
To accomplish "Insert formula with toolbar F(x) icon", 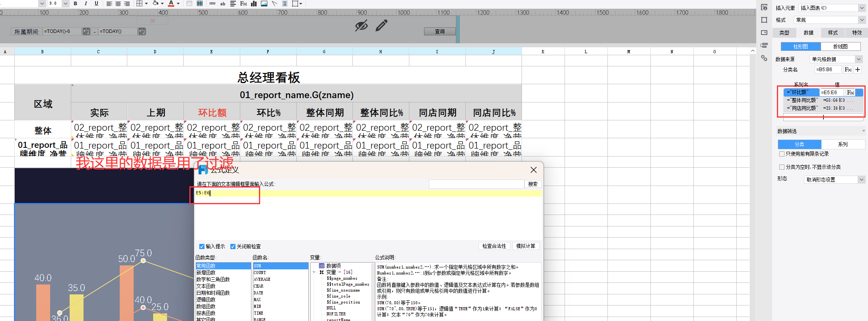I will [243, 4].
